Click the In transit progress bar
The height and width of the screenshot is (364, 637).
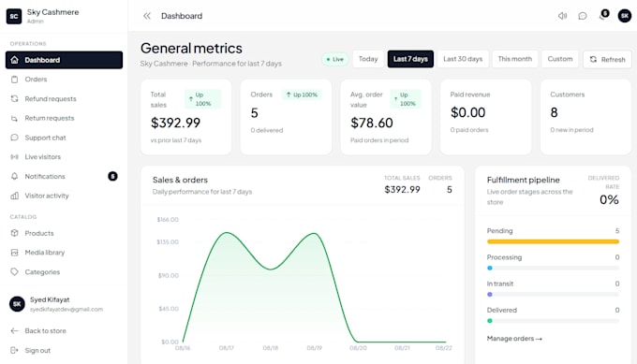click(553, 294)
